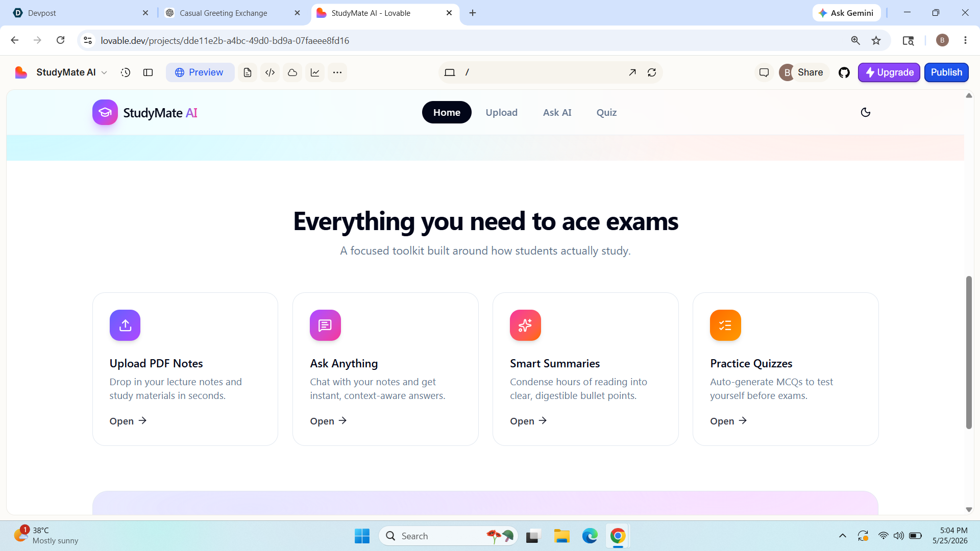Image resolution: width=980 pixels, height=551 pixels.
Task: Open the chat comments icon
Action: pyautogui.click(x=764, y=72)
